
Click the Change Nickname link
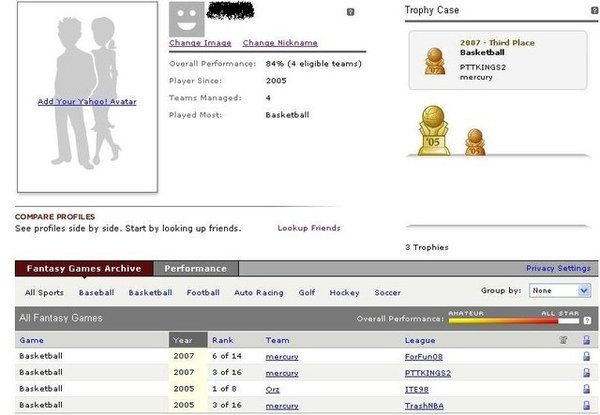(280, 43)
